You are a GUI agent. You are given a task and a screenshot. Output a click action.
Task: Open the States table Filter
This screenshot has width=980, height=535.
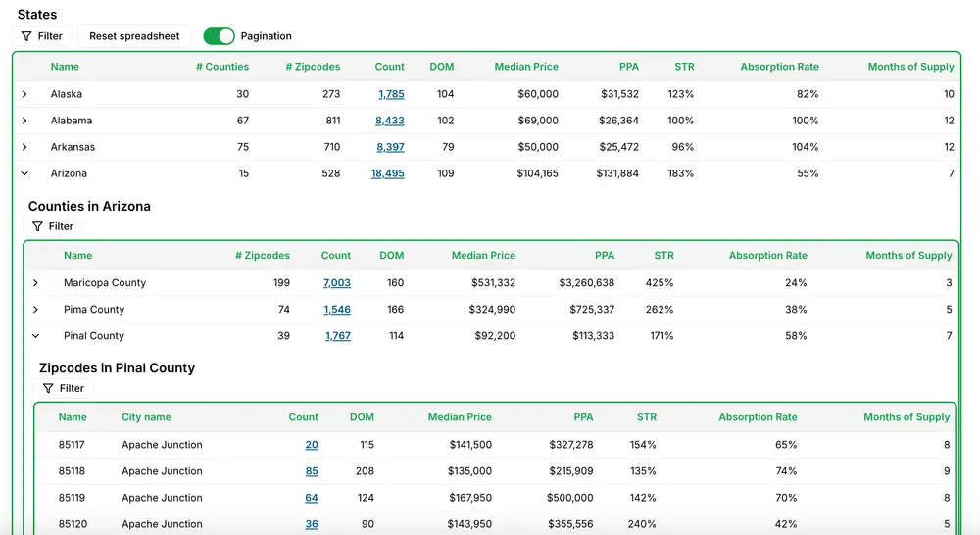(42, 36)
